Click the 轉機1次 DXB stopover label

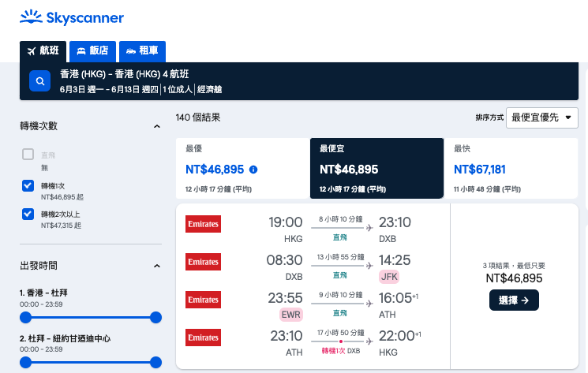coord(341,351)
